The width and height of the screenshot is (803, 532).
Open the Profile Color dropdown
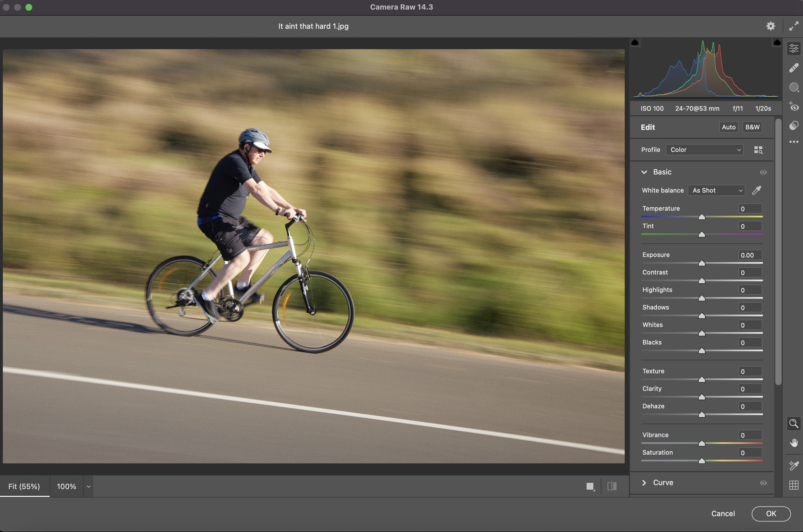tap(705, 150)
